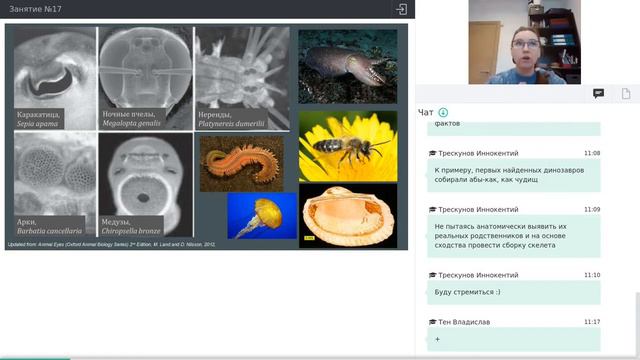
Task: Click the orange bristle worm photo
Action: click(x=242, y=164)
